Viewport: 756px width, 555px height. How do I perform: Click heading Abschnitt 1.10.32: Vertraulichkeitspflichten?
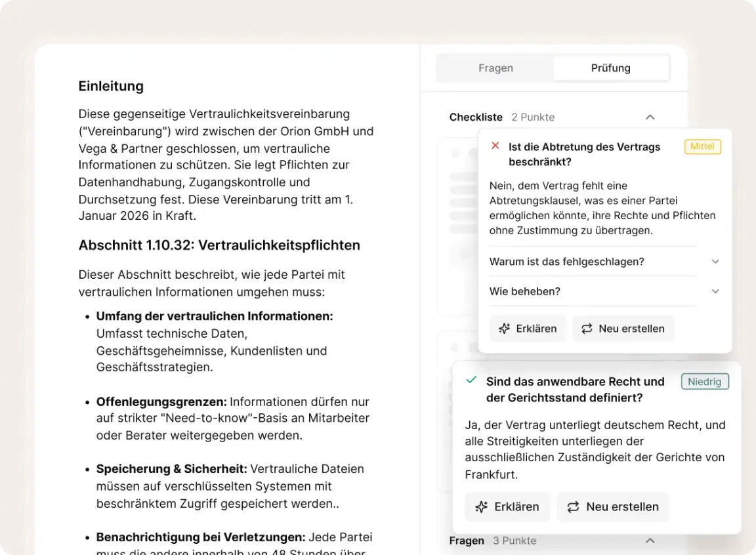(219, 245)
